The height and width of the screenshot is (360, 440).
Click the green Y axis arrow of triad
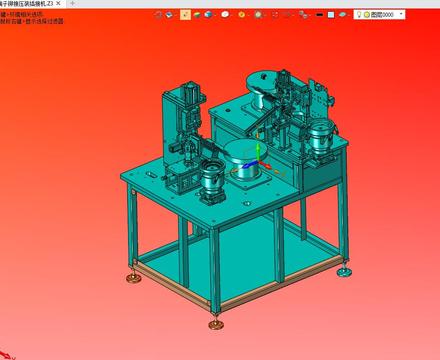tap(258, 150)
